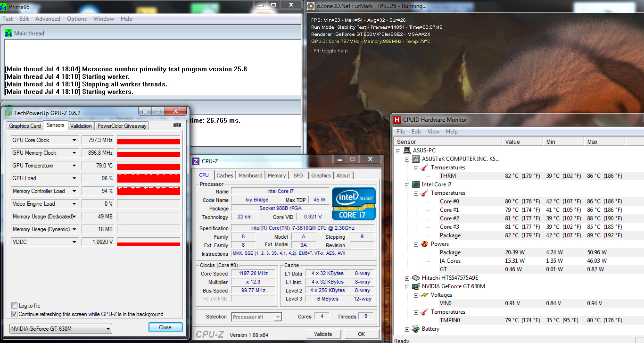Click the Intel Core i7 chip icon in Hardware Monitor
Screen dimensions: 644x343
416,184
